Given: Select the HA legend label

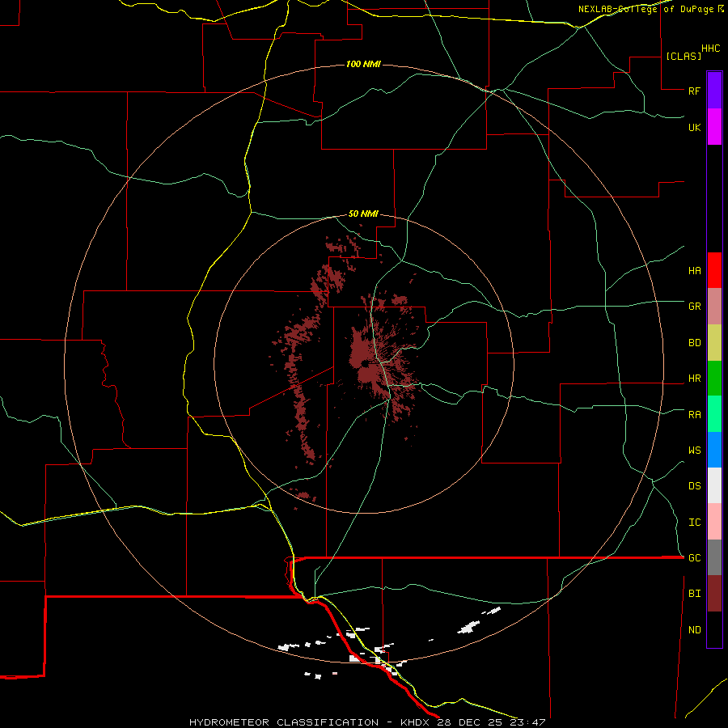Looking at the screenshot, I should click(694, 270).
